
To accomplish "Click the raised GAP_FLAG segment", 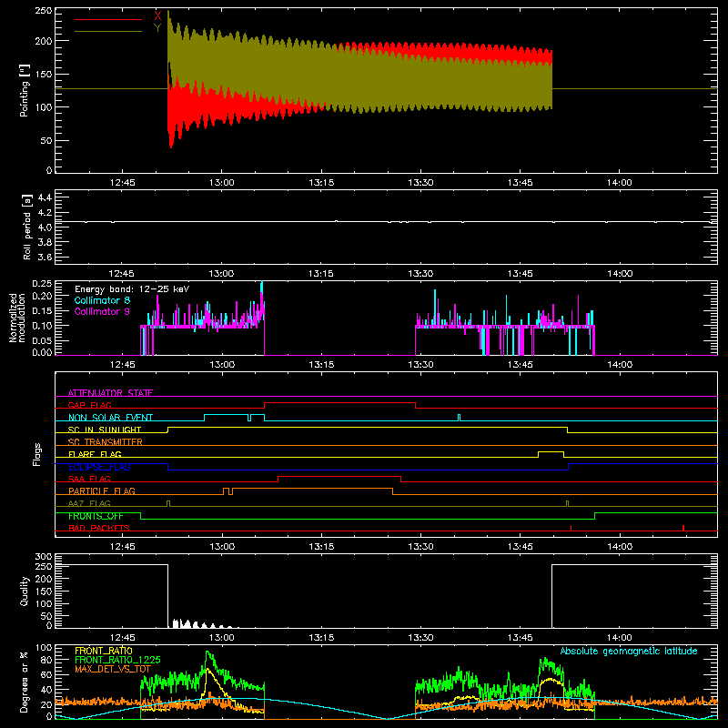I will click(x=339, y=403).
